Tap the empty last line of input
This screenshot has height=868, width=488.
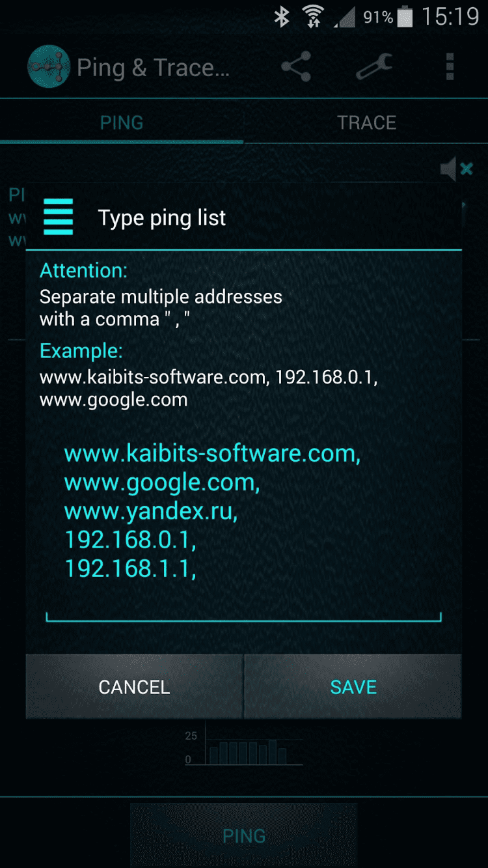(244, 599)
